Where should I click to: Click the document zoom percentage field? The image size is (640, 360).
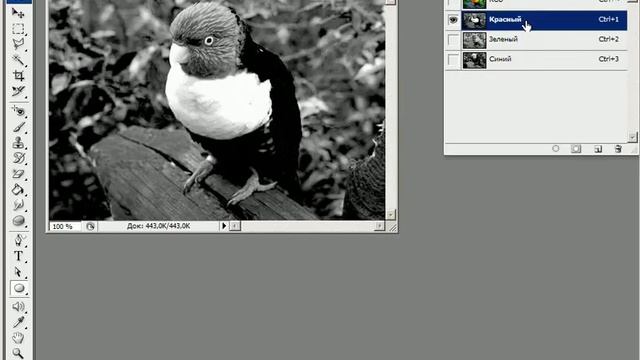(x=64, y=226)
